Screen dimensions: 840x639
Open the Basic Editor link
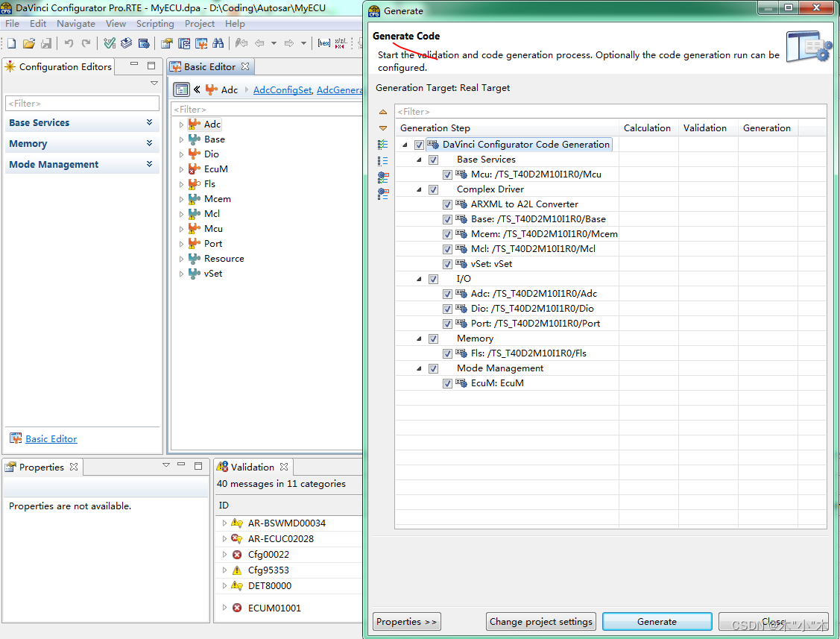[x=51, y=439]
